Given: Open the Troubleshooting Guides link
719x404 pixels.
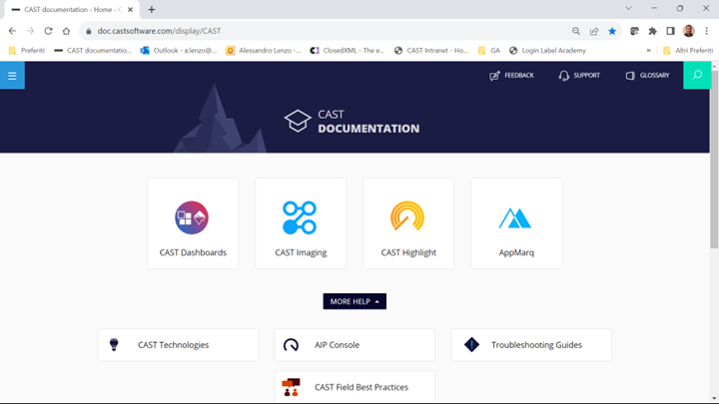Looking at the screenshot, I should (531, 345).
